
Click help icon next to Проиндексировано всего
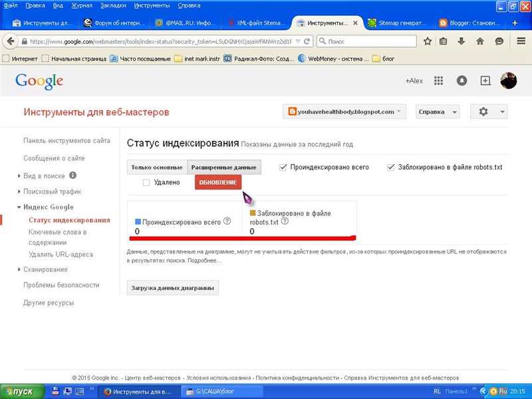tap(227, 221)
